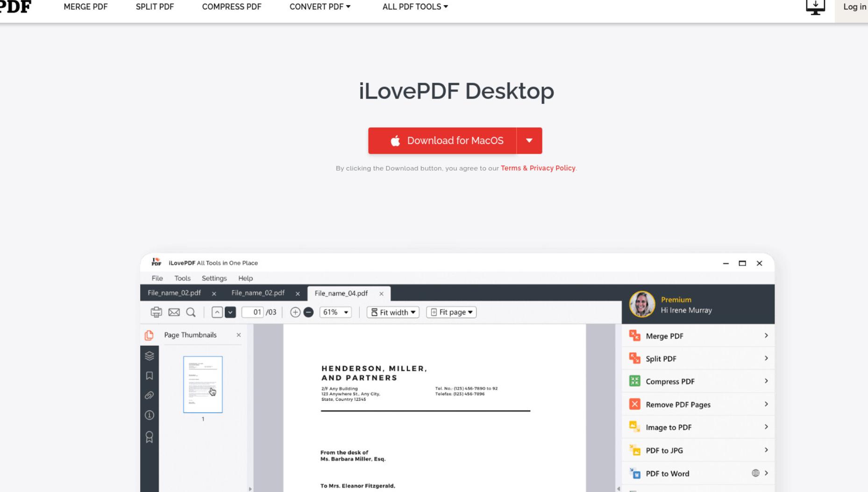
Task: Open the Terms & Privacy Policy link
Action: (538, 168)
